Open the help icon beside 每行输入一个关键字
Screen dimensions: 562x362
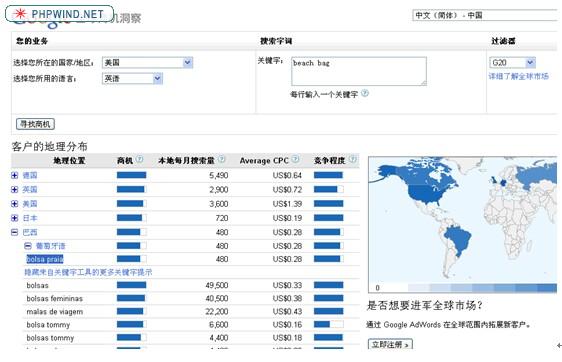pyautogui.click(x=365, y=94)
